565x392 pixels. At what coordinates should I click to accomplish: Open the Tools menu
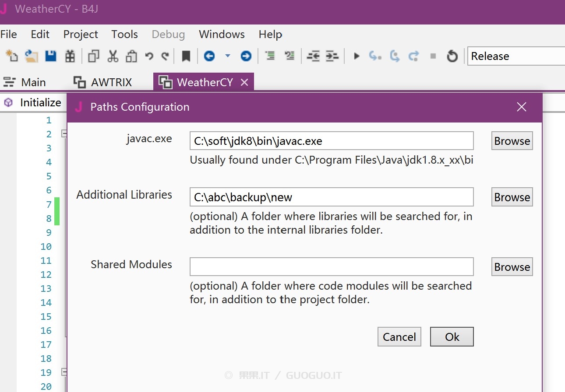click(x=124, y=34)
